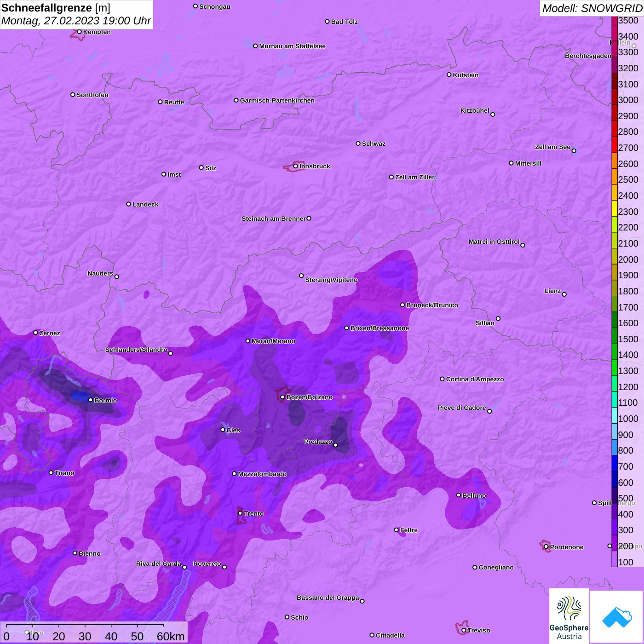The width and height of the screenshot is (644, 644).
Task: Select the Innsbruck city marker dot
Action: 295,166
